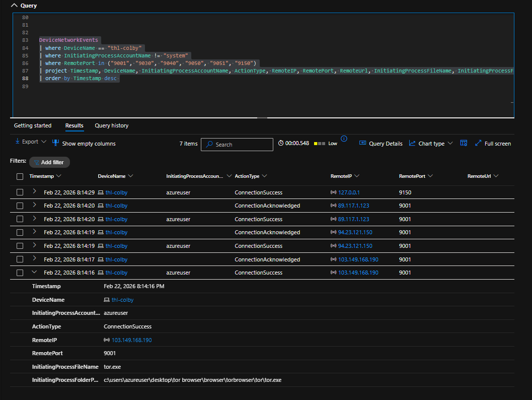This screenshot has width=532, height=400.
Task: Click the Show empty columns icon
Action: [x=56, y=143]
